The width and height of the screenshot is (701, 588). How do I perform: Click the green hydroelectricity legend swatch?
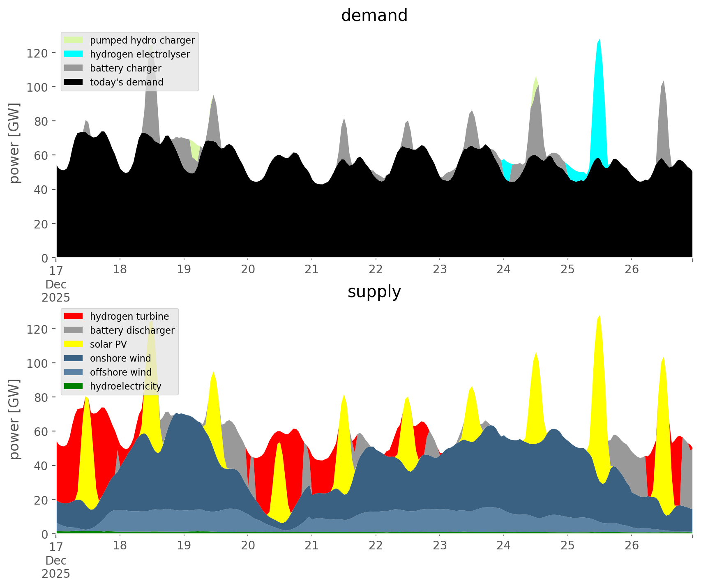[x=74, y=386]
